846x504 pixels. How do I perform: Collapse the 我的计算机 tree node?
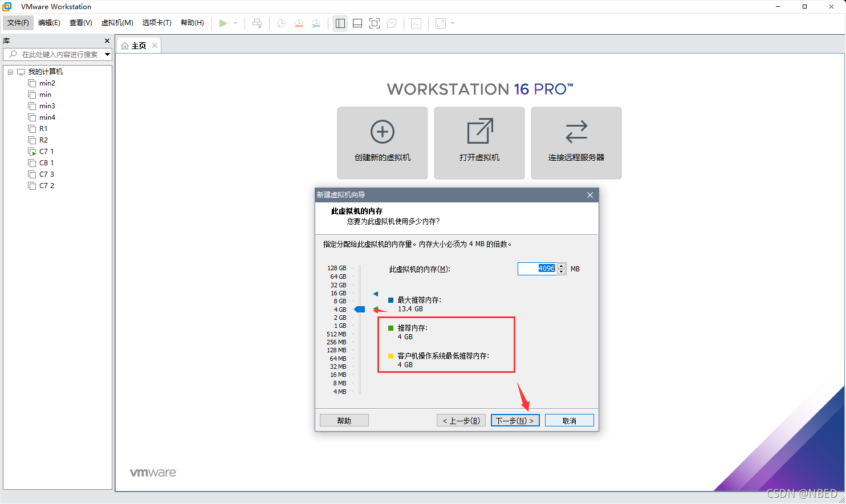click(10, 72)
